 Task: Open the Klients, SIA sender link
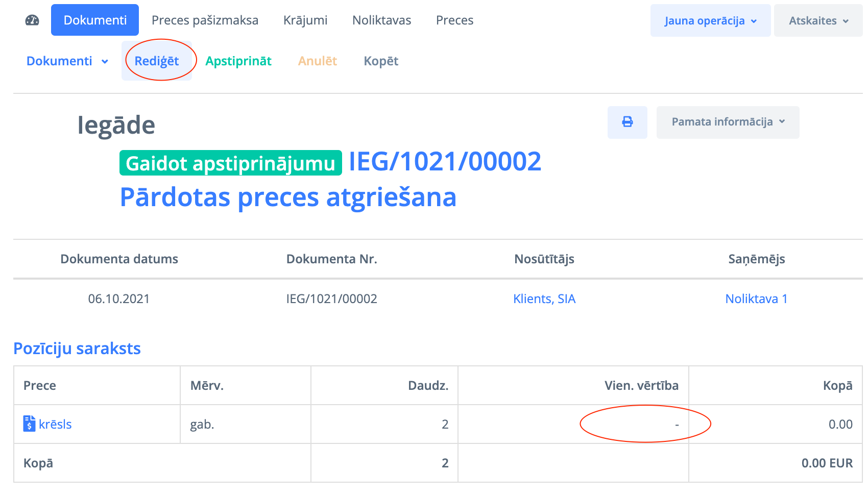click(544, 299)
